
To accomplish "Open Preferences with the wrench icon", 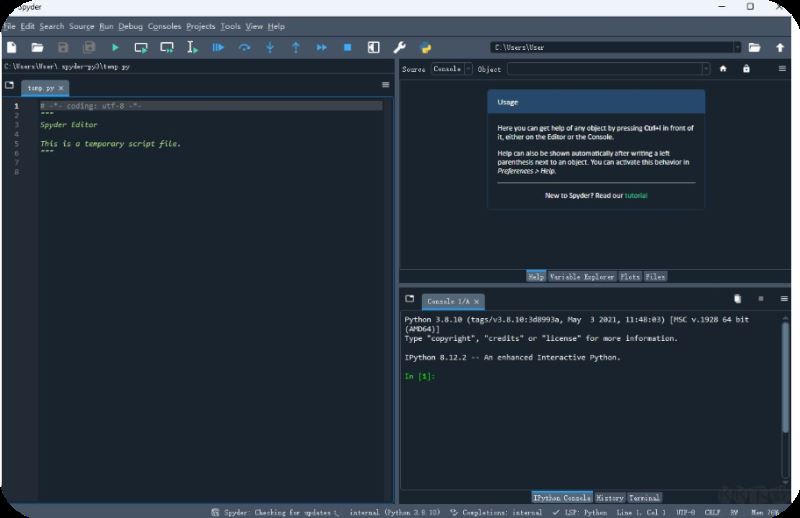I will [x=400, y=47].
